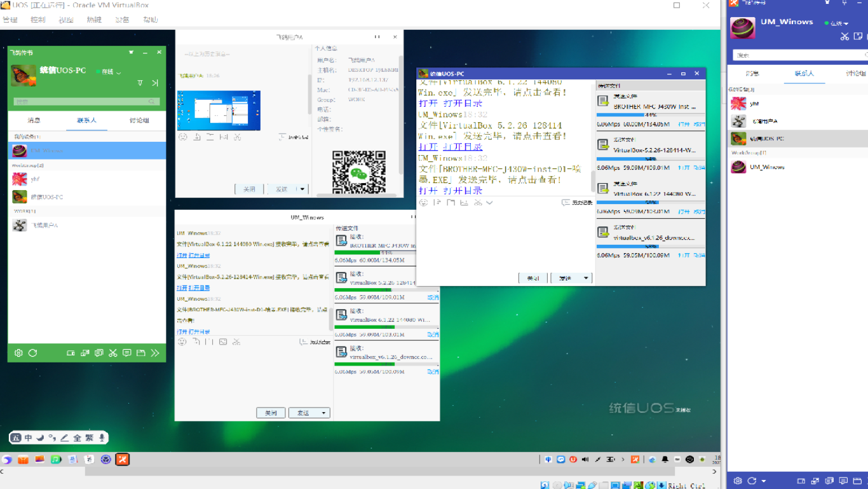Click search field in green 飞鸽传书 window
This screenshot has height=489, width=868.
point(86,101)
